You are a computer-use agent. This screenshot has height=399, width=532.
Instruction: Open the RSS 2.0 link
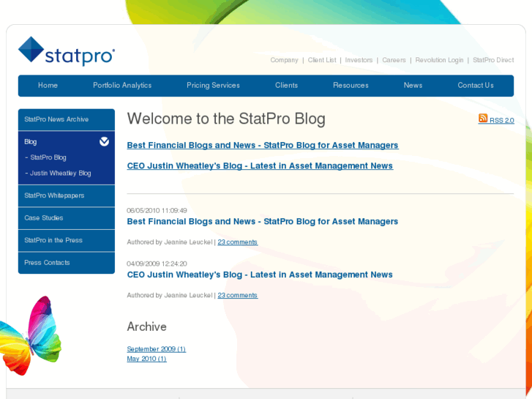point(502,121)
